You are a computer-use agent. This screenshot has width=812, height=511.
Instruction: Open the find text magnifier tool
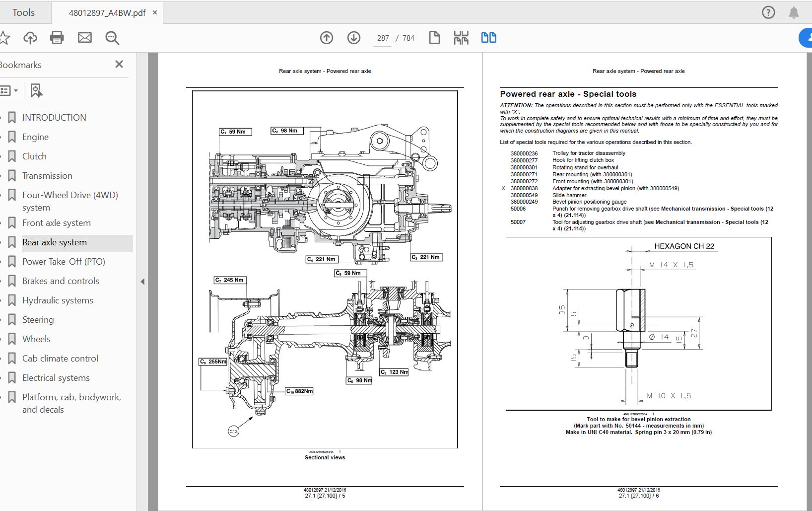112,38
